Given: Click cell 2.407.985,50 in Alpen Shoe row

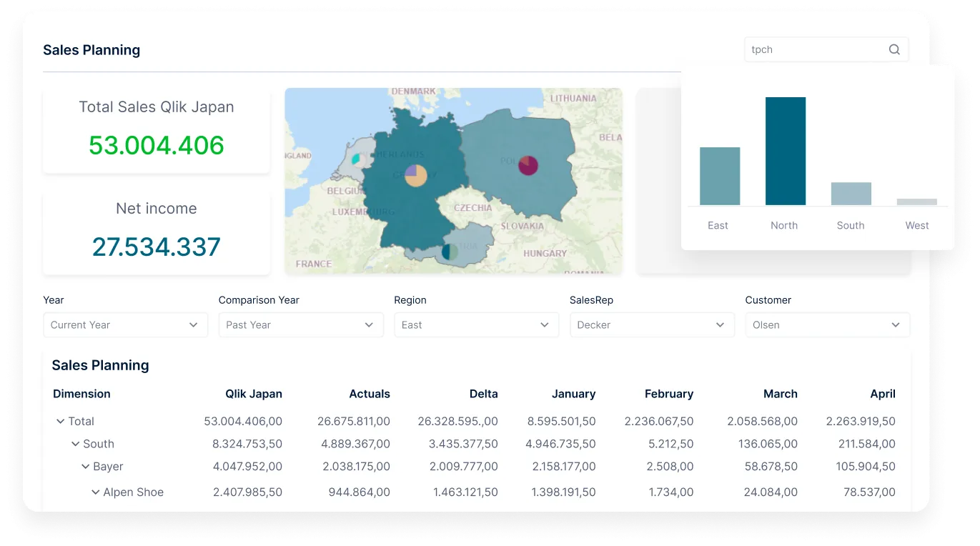Looking at the screenshot, I should tap(247, 492).
